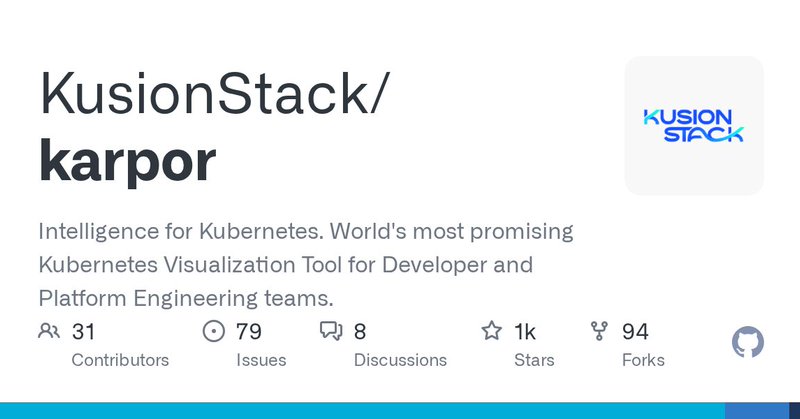This screenshot has height=419, width=800.
Task: Click the discussions speech bubble icon
Action: point(331,331)
